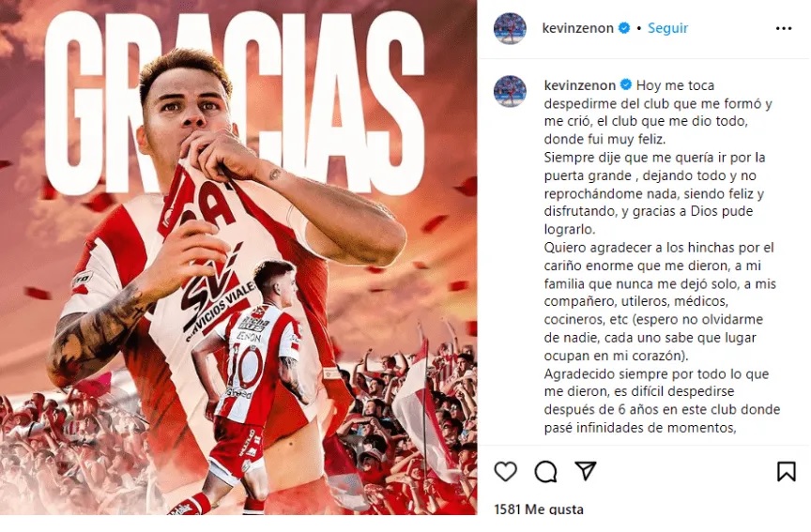Click the Seguir follow link

coord(667,28)
